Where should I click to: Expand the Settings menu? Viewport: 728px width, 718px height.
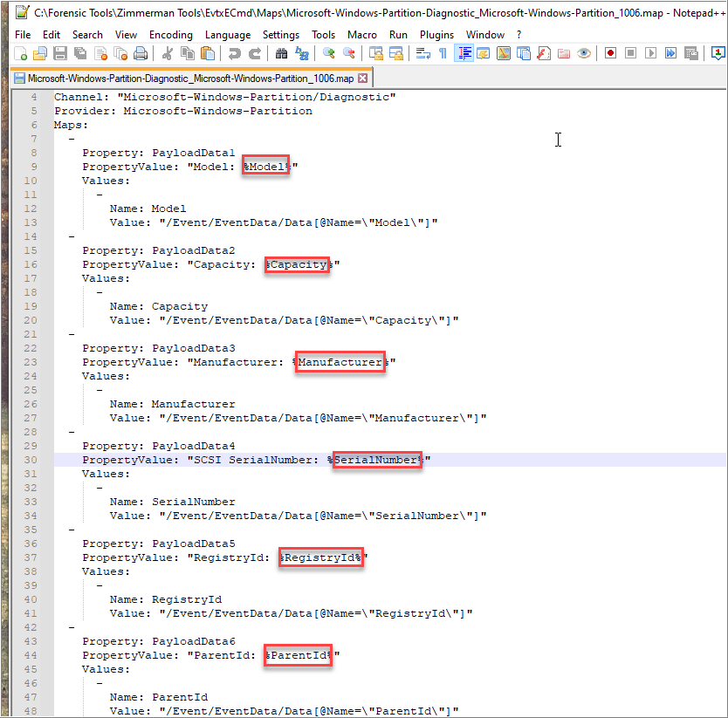[x=280, y=35]
